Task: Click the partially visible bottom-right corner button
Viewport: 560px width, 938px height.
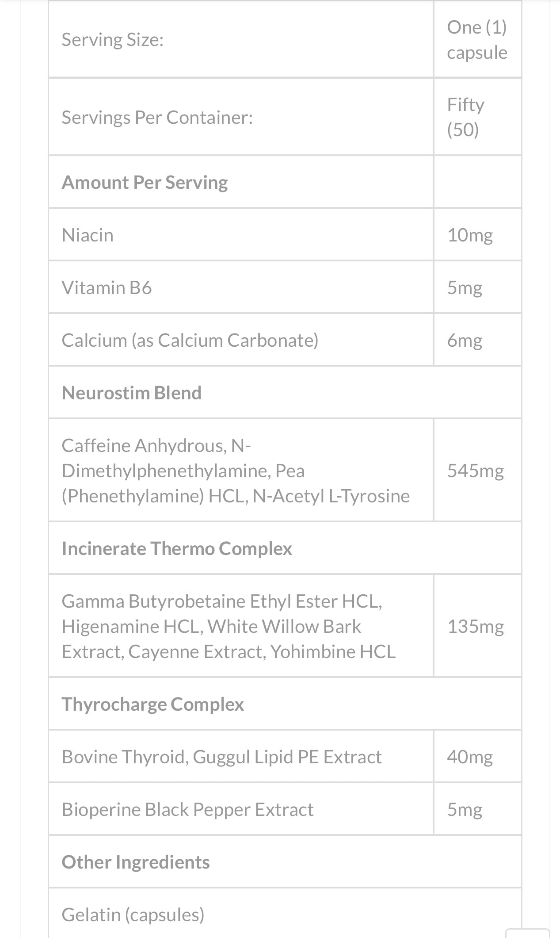Action: pos(527,932)
